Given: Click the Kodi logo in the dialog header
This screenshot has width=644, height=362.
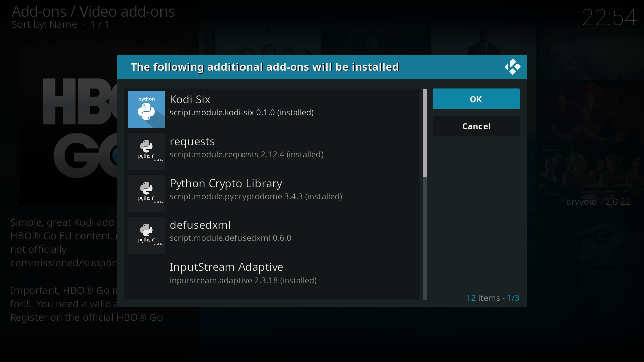Looking at the screenshot, I should [x=512, y=67].
